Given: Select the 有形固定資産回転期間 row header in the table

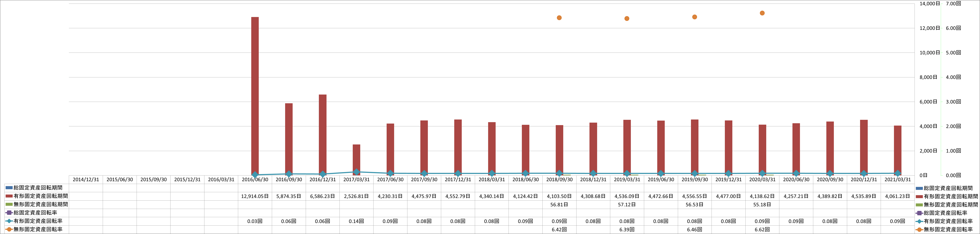Looking at the screenshot, I should [x=37, y=196].
